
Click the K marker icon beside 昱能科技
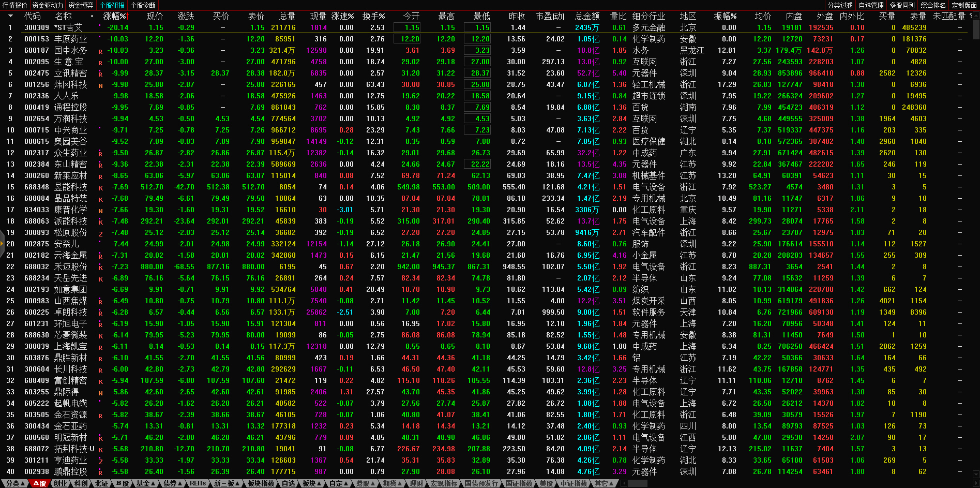[100, 188]
